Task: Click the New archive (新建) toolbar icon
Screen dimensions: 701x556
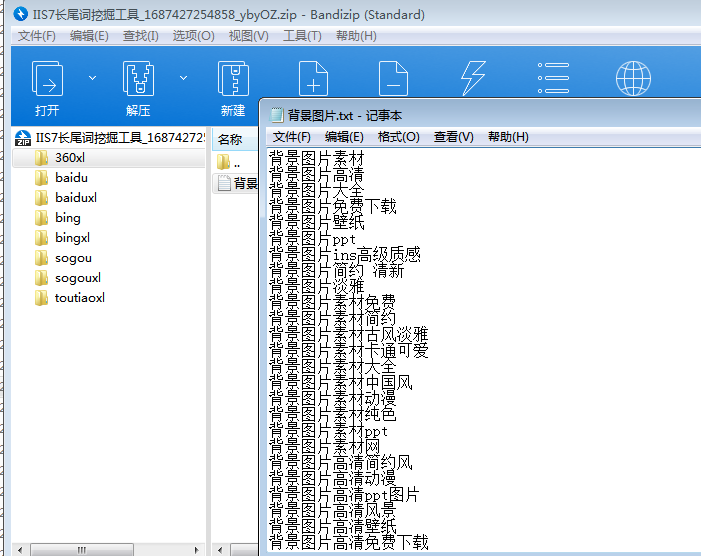Action: click(233, 79)
